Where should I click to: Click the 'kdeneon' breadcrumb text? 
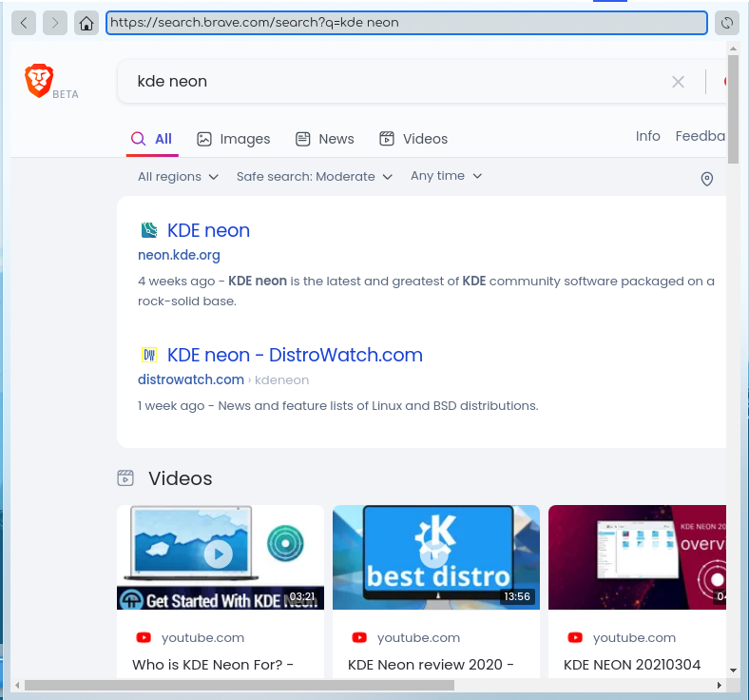(281, 379)
